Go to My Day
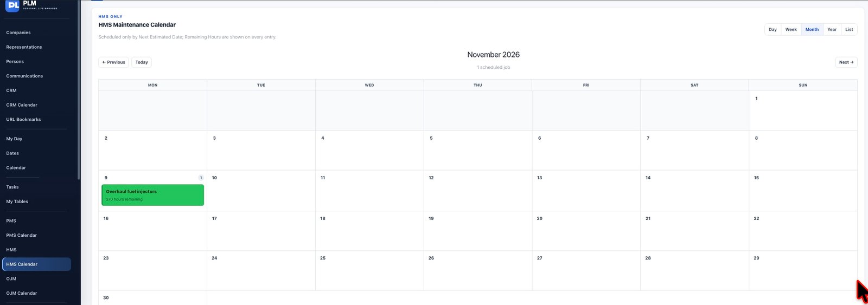Screen dimensions: 868x305 14,139
